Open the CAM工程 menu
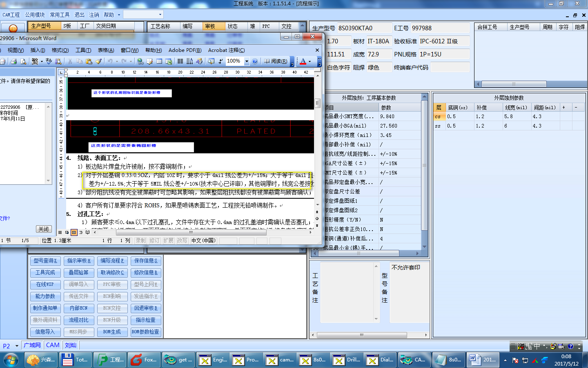The width and height of the screenshot is (588, 368). (11, 15)
